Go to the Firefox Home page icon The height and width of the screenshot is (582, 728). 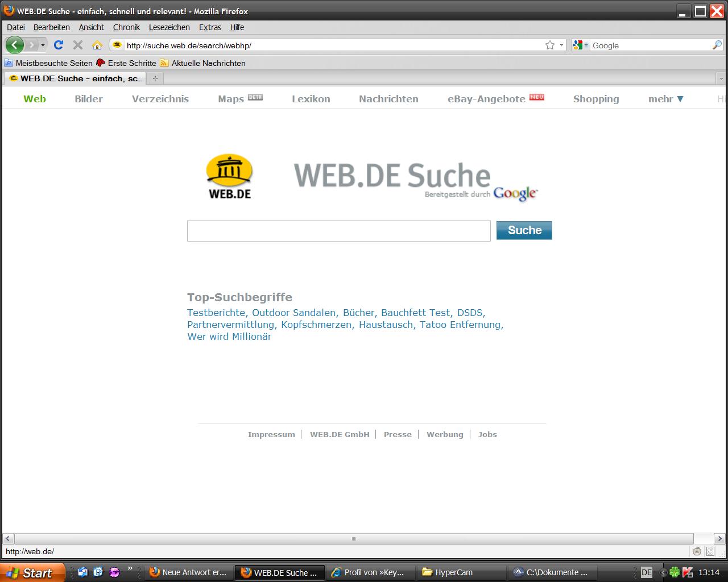(x=97, y=45)
